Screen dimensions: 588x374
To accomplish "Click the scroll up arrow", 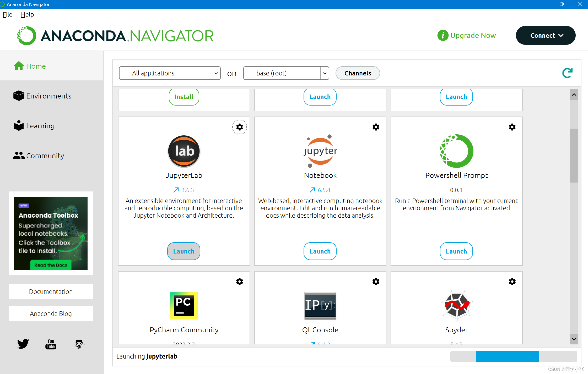I will (x=574, y=95).
